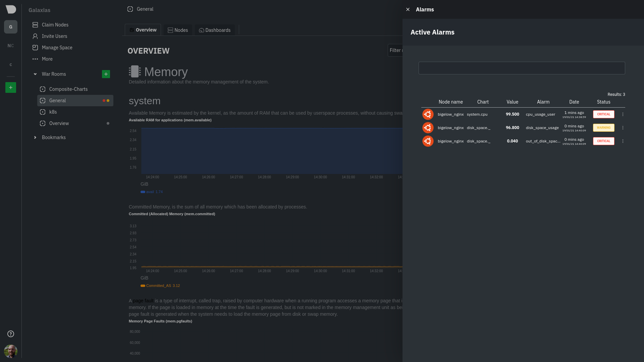Expand the Bookmarks section tree item
644x362 pixels.
35,137
